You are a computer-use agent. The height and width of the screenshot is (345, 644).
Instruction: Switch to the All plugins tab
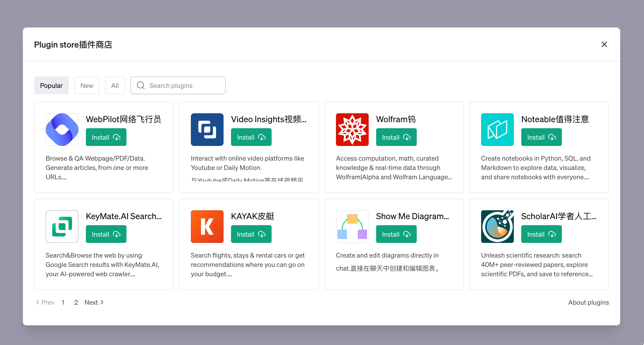115,86
